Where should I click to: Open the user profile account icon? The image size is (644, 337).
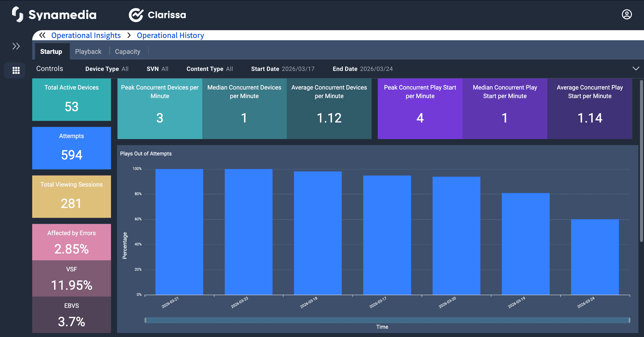point(627,14)
